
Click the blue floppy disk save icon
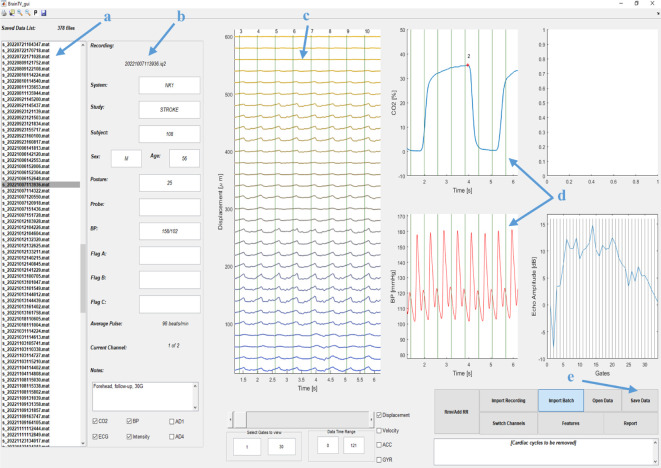[43, 13]
